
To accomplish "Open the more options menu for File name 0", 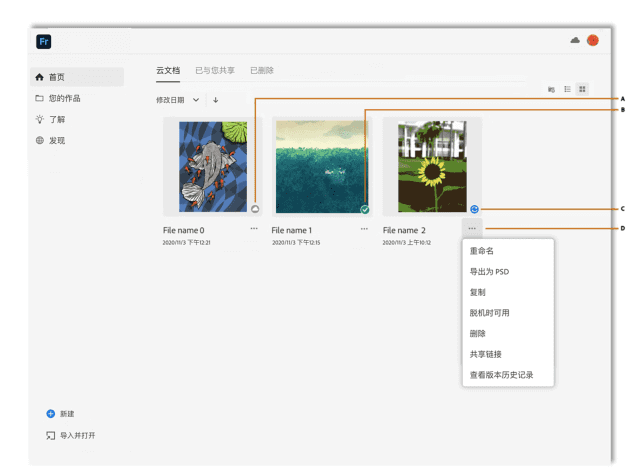I will 254,229.
